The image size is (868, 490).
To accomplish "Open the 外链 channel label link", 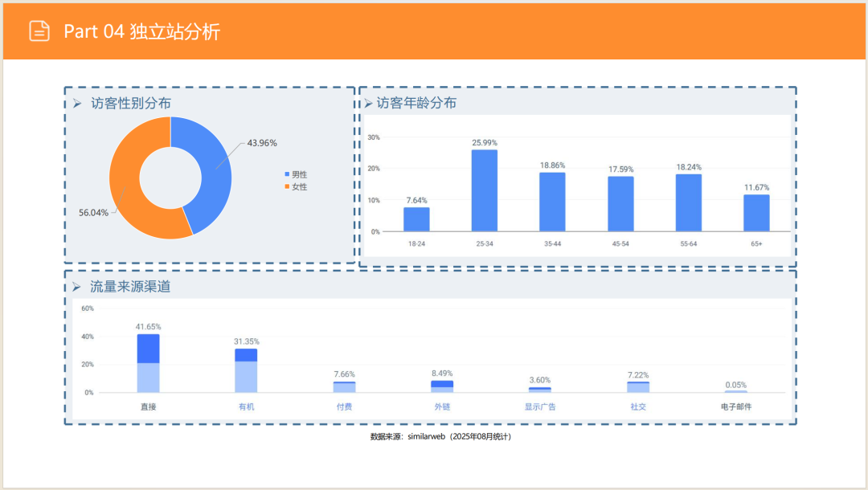I will coord(442,406).
